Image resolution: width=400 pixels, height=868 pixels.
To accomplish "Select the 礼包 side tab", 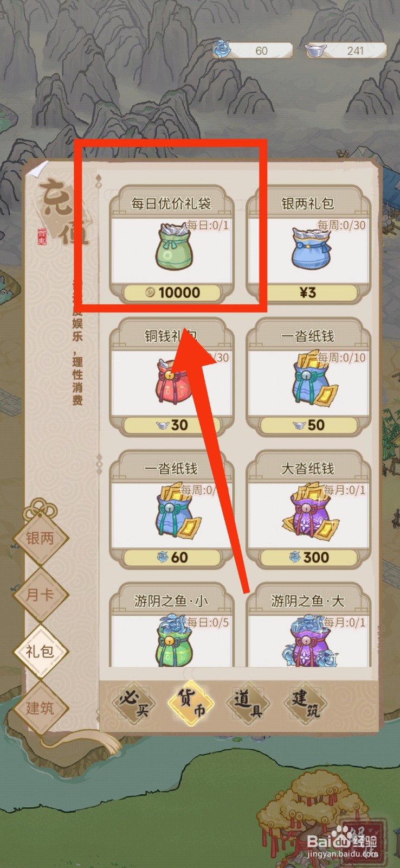I will (x=41, y=651).
